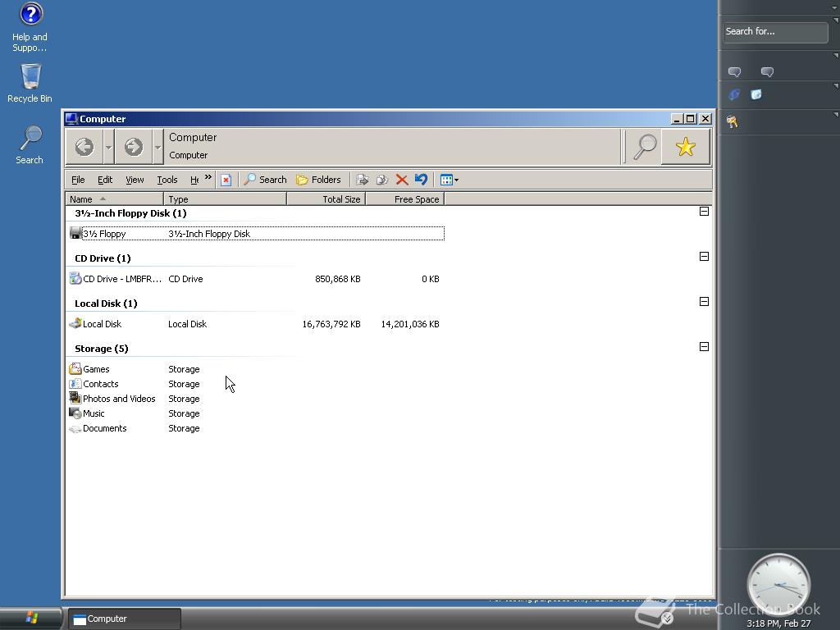Open the Tools menu
840x630 pixels.
pyautogui.click(x=167, y=180)
